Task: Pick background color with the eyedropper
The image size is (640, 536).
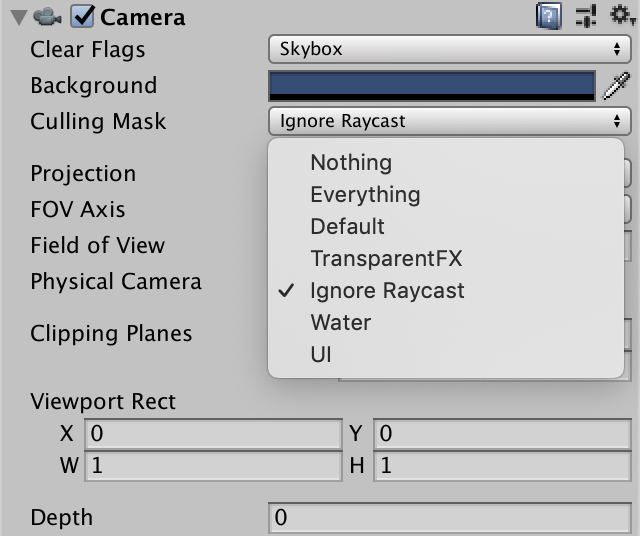Action: (x=615, y=86)
